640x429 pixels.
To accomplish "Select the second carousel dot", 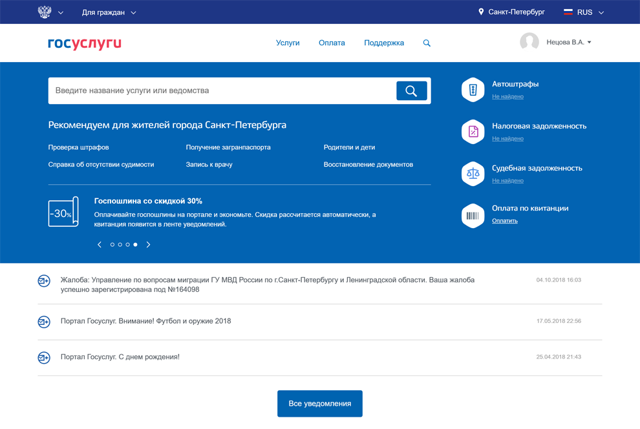I will (120, 245).
